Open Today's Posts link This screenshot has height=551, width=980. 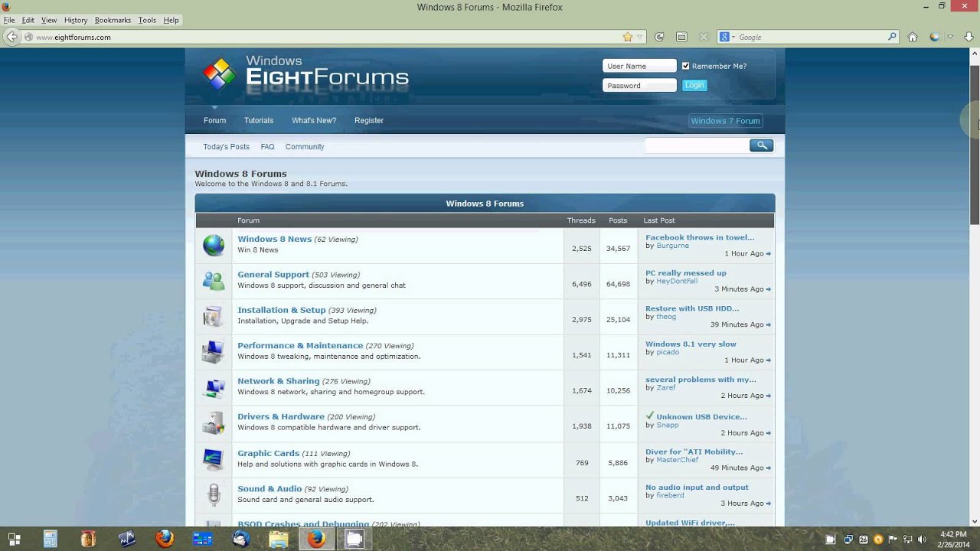point(227,146)
